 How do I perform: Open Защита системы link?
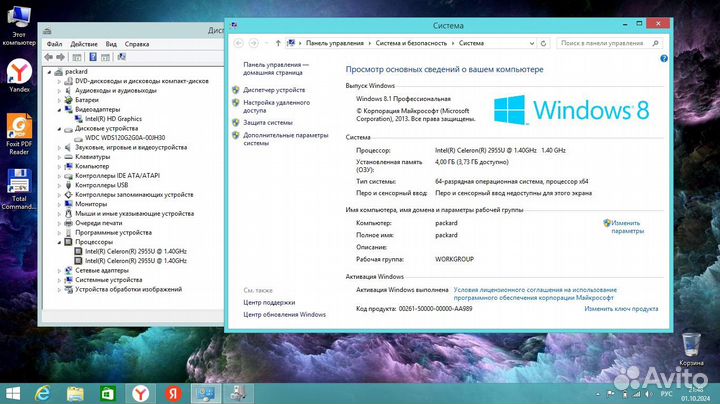coord(268,123)
